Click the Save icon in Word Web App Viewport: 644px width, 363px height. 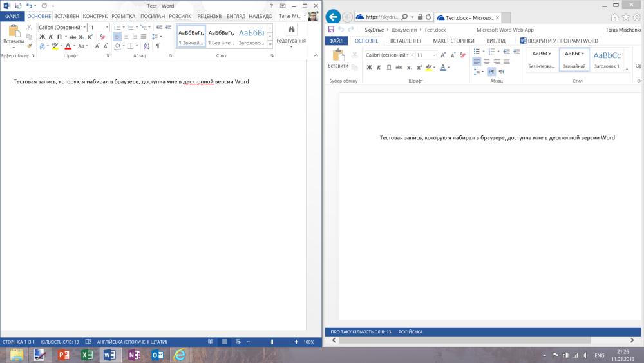(x=331, y=29)
